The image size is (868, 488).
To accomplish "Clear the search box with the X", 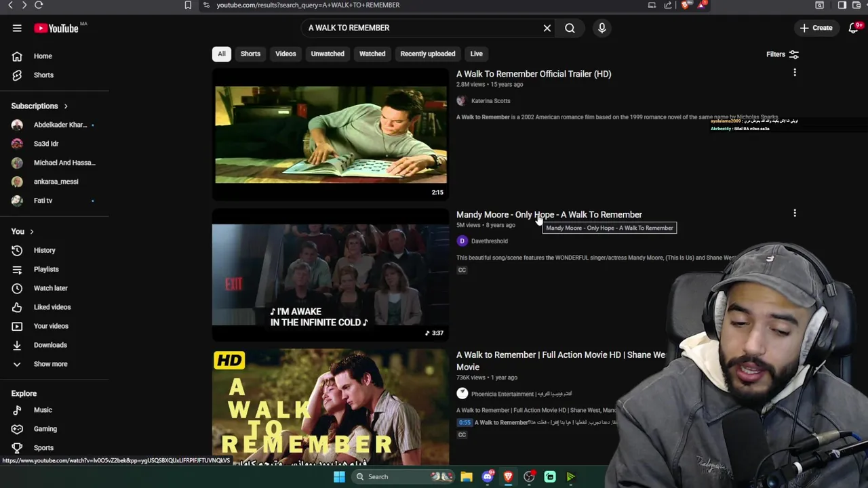I will click(547, 28).
